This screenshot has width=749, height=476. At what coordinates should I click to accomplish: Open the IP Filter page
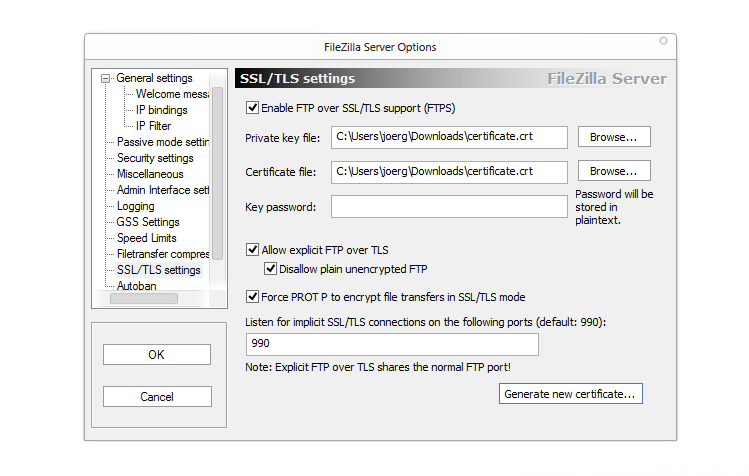(x=153, y=126)
